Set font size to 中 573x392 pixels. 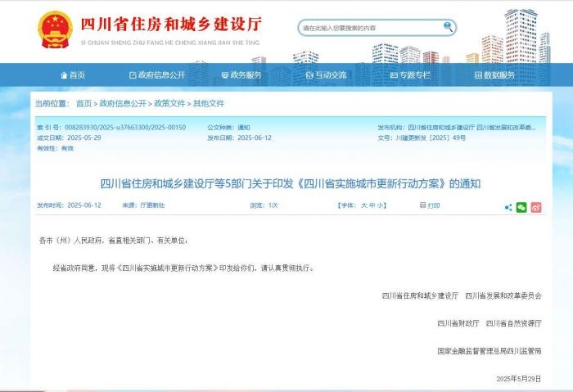(372, 205)
